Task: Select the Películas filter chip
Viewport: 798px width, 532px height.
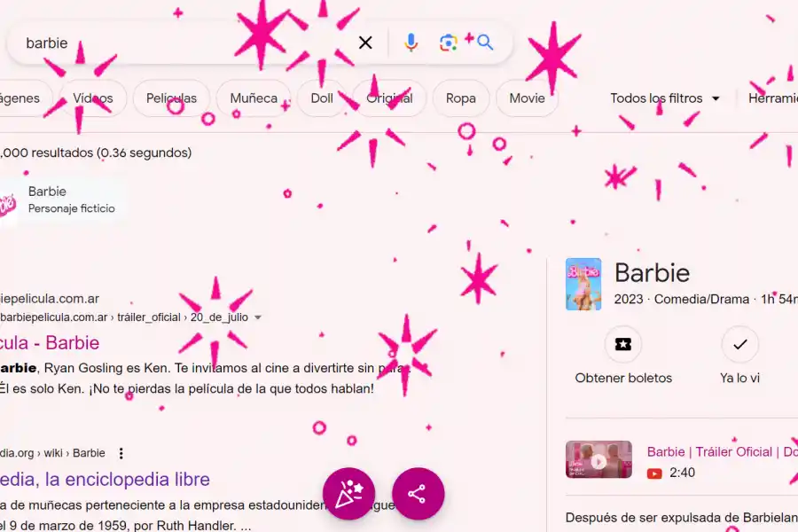Action: coord(171,98)
